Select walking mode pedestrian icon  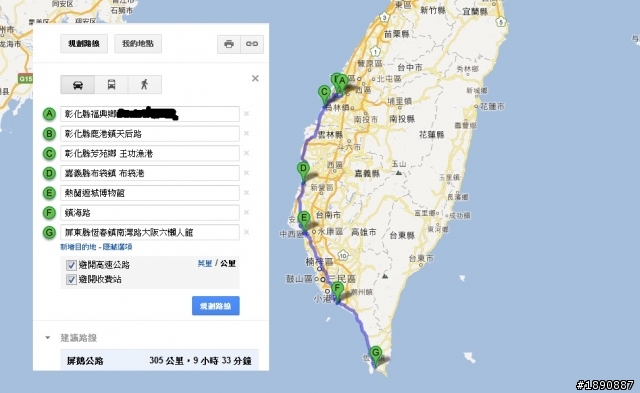pyautogui.click(x=144, y=85)
